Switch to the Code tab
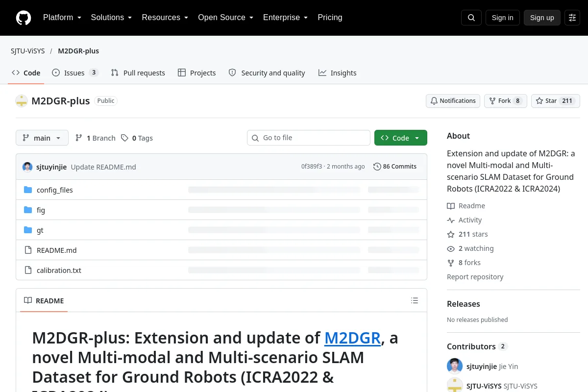 tap(26, 73)
